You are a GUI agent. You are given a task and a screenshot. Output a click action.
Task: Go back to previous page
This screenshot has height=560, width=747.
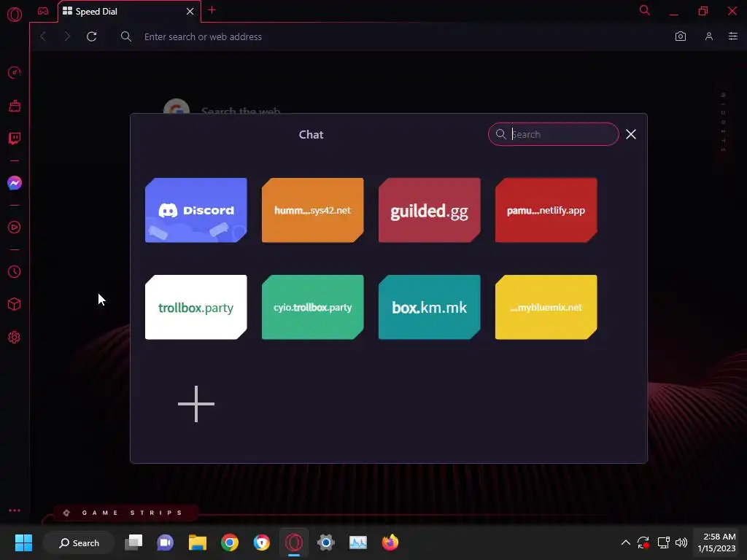click(x=43, y=36)
